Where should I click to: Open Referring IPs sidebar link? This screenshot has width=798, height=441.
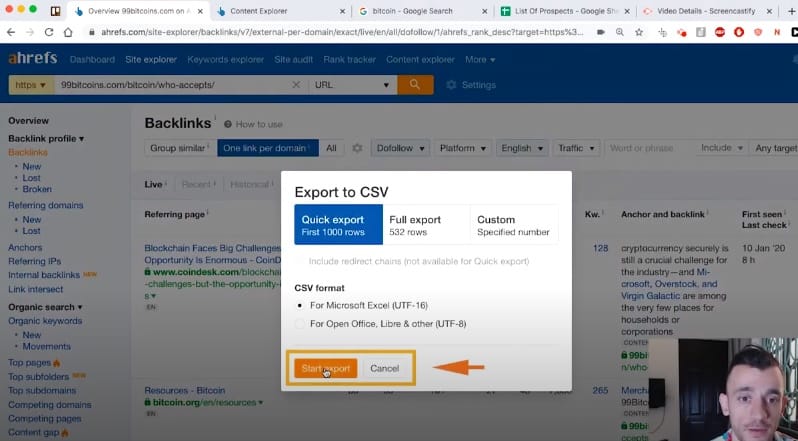coord(35,261)
